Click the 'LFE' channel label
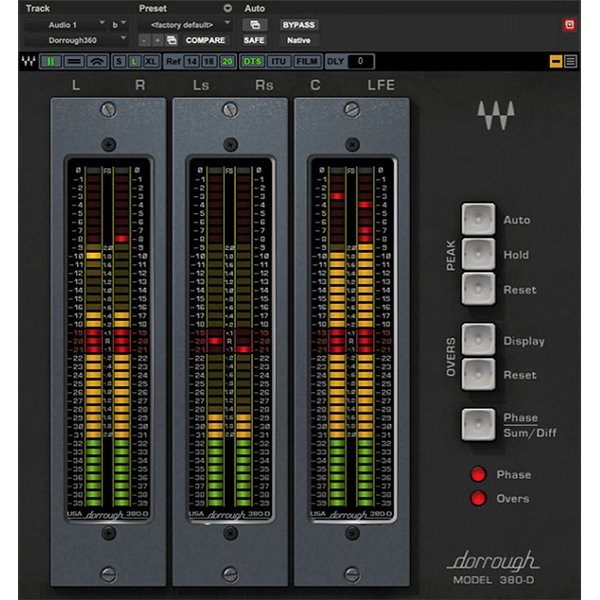600x600 pixels. coord(381,85)
